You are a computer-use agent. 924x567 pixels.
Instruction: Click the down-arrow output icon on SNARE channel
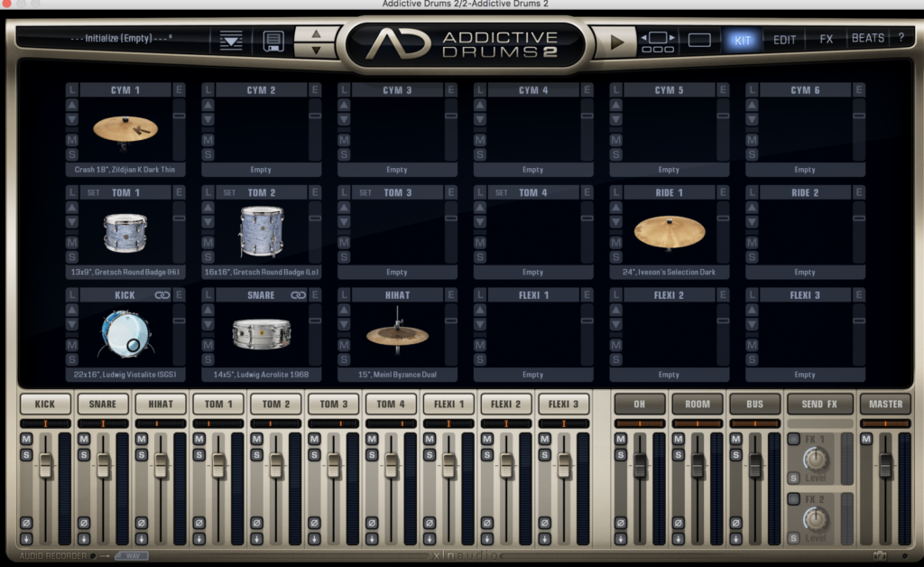pos(84,539)
